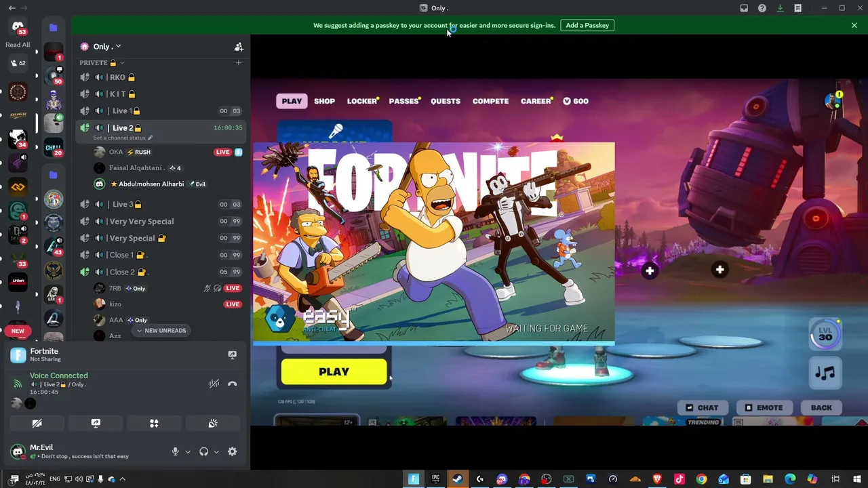Join the Close 2 voice channel
This screenshot has width=868, height=488.
[161, 272]
